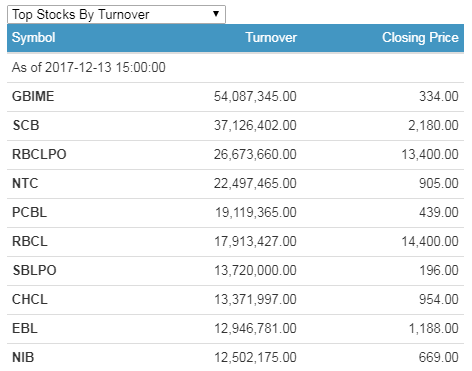Click RBCL closing price 14,400.00
This screenshot has width=472, height=371.
pos(430,241)
